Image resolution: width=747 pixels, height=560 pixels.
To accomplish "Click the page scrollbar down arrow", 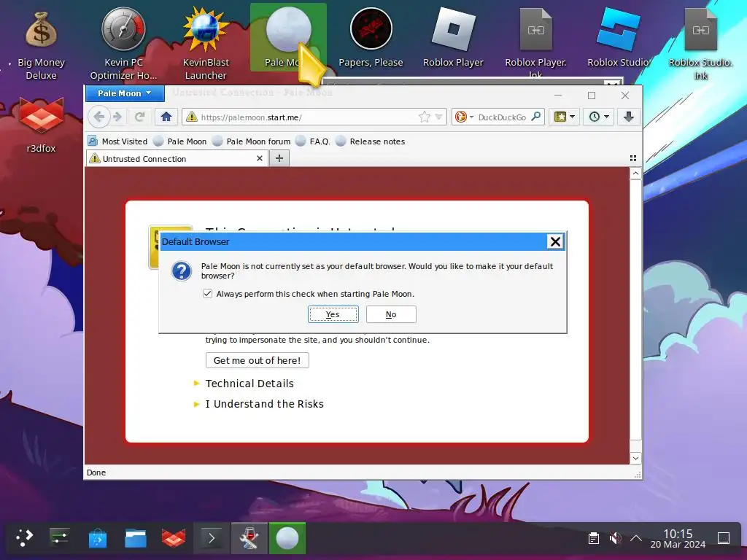I will (x=635, y=458).
